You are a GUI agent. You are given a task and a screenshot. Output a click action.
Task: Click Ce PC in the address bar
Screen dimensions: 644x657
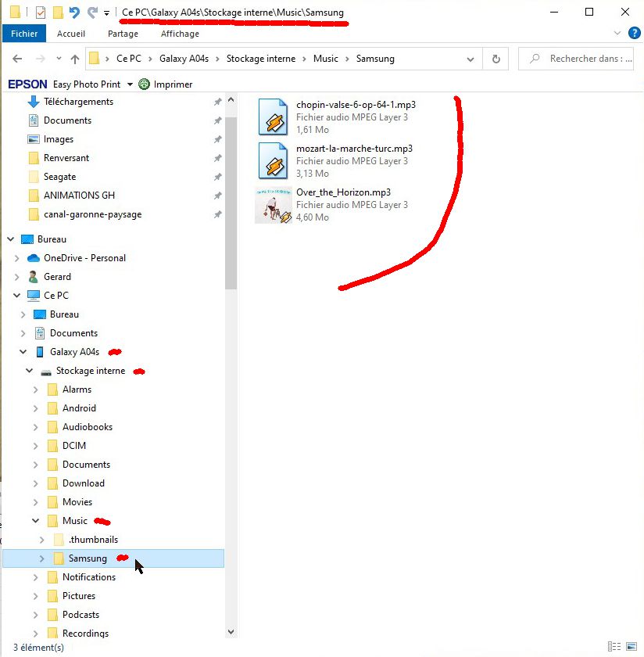point(128,59)
